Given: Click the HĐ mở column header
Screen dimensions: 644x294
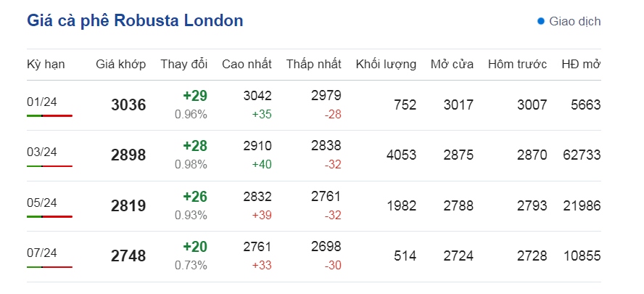Looking at the screenshot, I should [581, 64].
